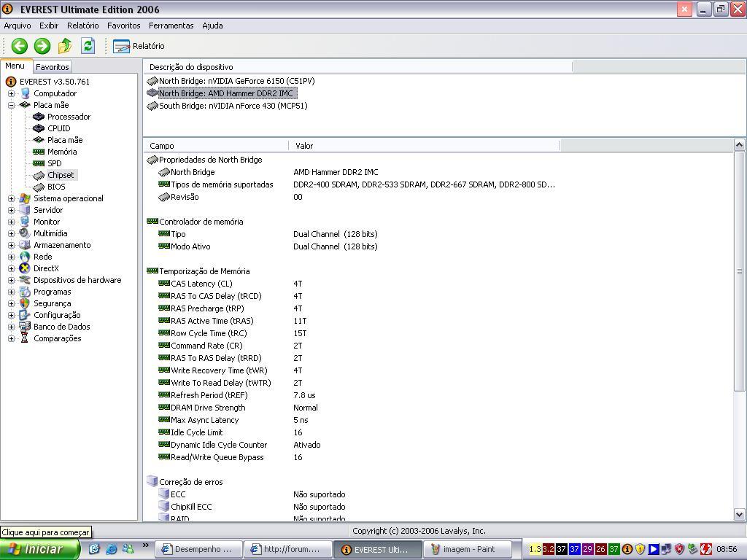This screenshot has width=747, height=560.
Task: Expand quick launch overflow chevron
Action: tap(145, 545)
